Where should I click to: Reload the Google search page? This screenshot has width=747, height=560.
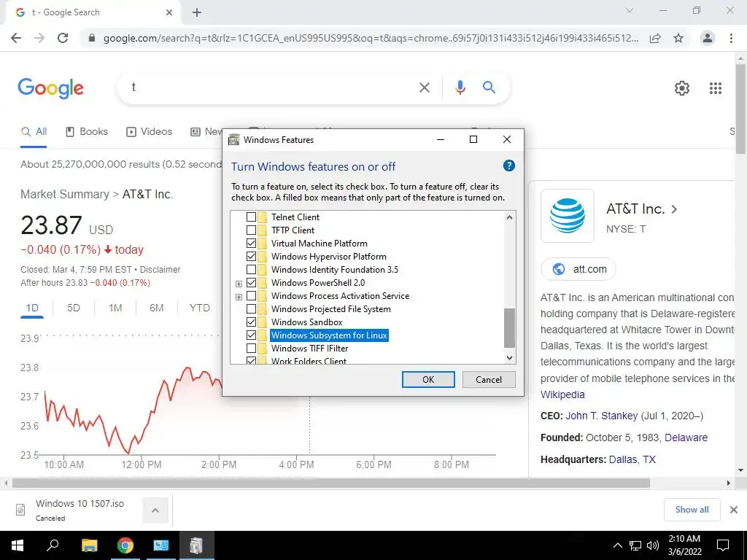tap(63, 38)
